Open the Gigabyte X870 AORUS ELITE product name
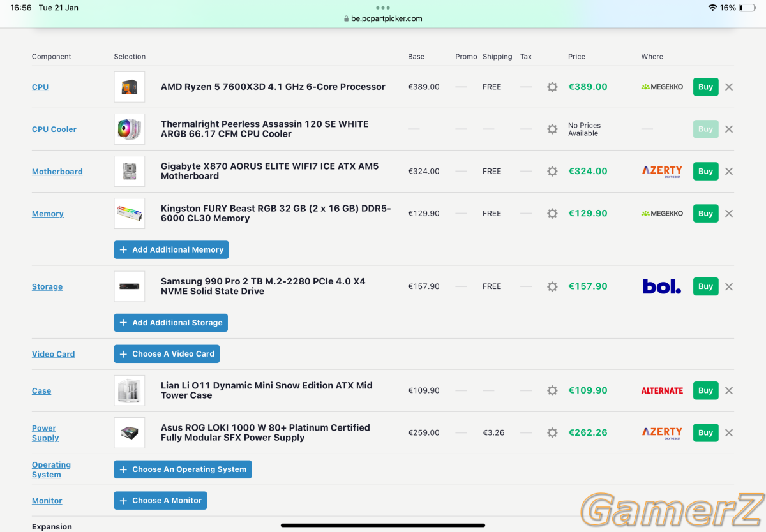Image resolution: width=766 pixels, height=532 pixels. coord(270,171)
